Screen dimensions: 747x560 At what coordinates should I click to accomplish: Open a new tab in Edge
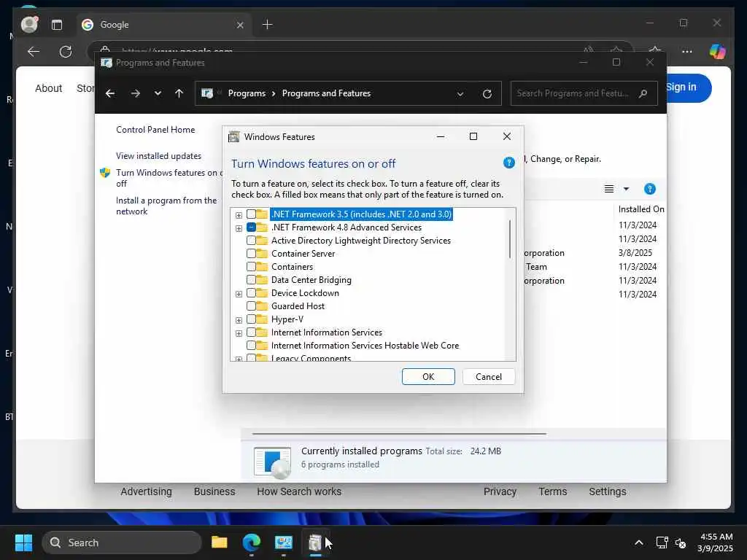[267, 24]
